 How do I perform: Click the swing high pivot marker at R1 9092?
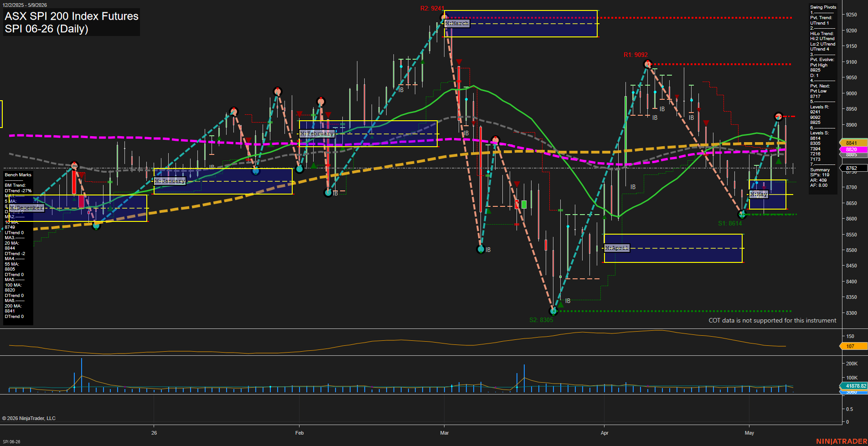(x=647, y=64)
